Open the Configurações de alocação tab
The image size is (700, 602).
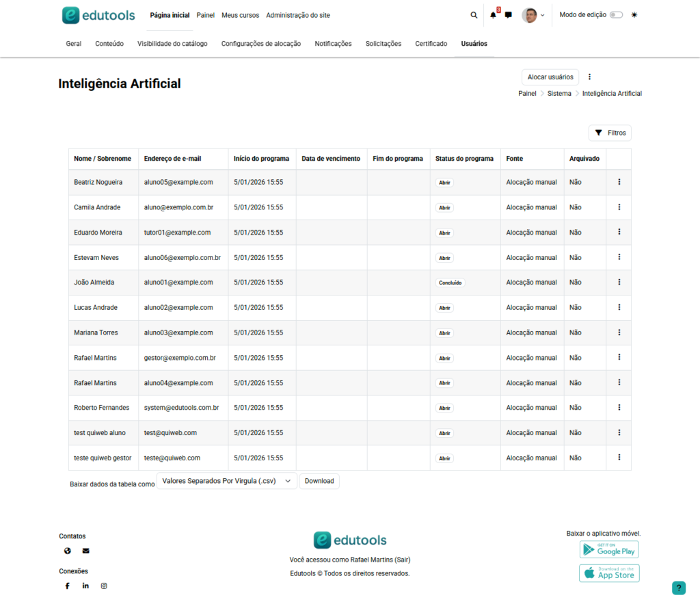[260, 44]
